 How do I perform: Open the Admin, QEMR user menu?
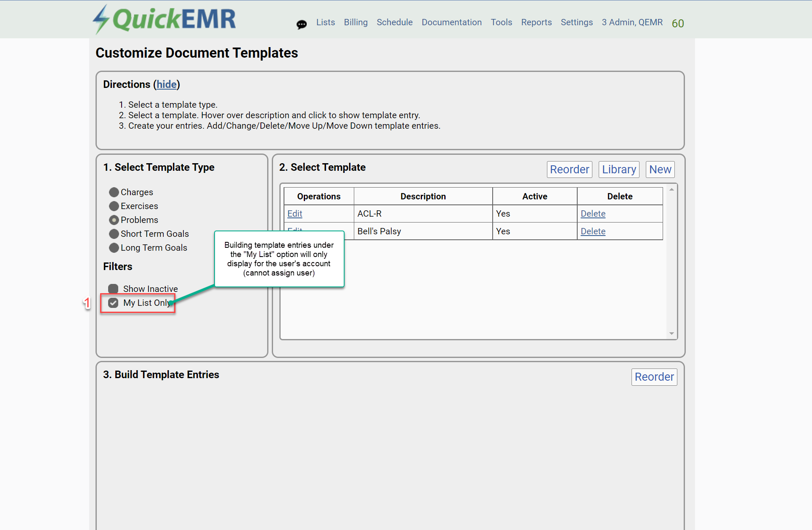pyautogui.click(x=632, y=22)
